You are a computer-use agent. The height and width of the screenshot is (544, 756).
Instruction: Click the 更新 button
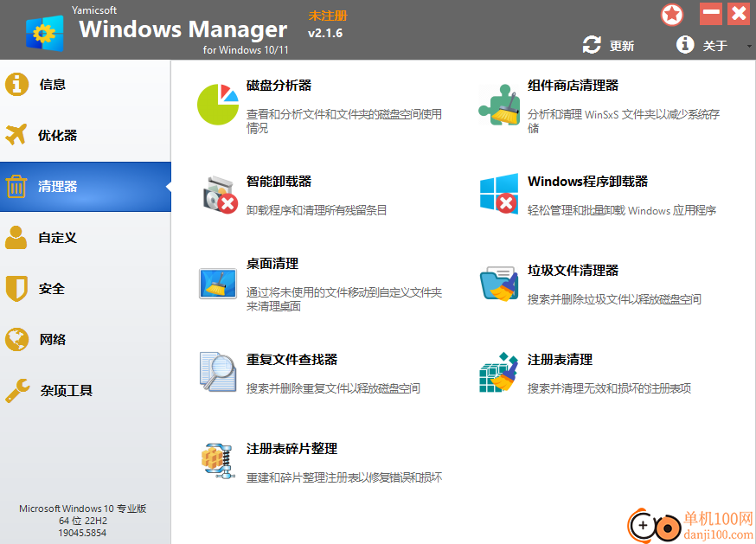(608, 45)
